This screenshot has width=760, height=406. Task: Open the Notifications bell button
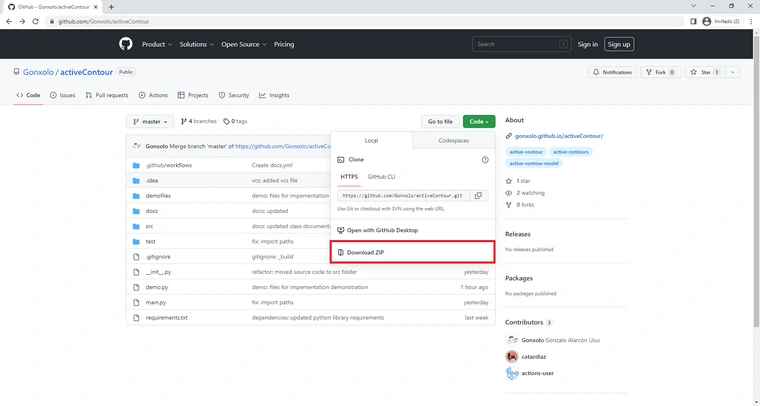point(612,72)
